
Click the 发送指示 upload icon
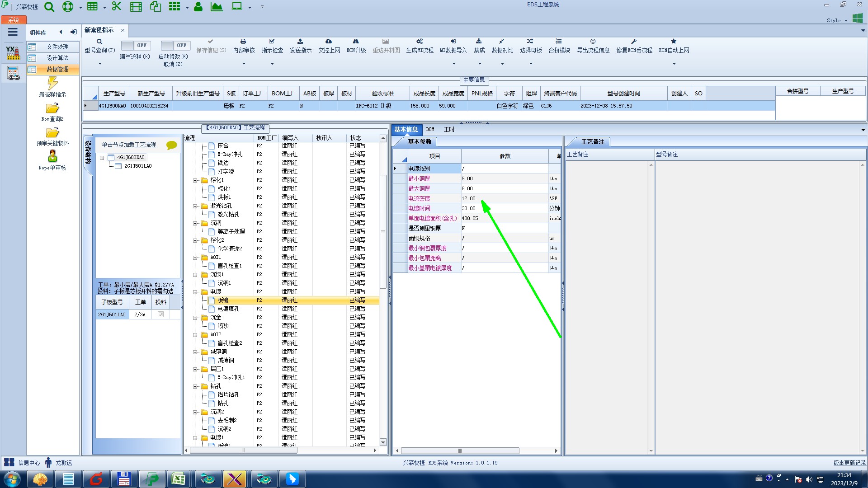click(300, 42)
